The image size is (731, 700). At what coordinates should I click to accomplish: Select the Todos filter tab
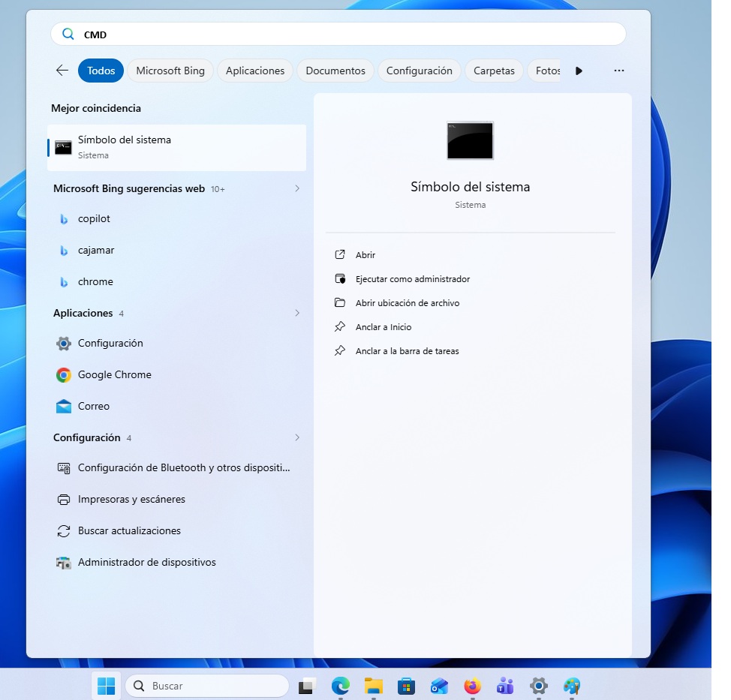click(x=101, y=71)
